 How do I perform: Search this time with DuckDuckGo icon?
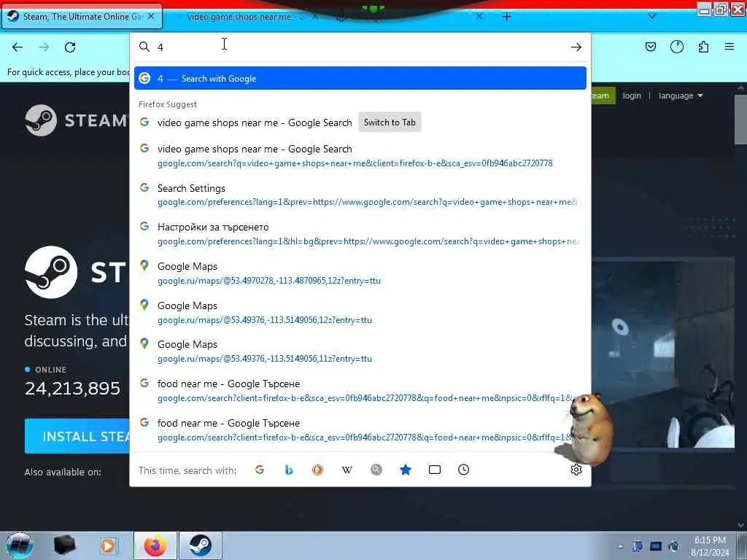tap(318, 470)
